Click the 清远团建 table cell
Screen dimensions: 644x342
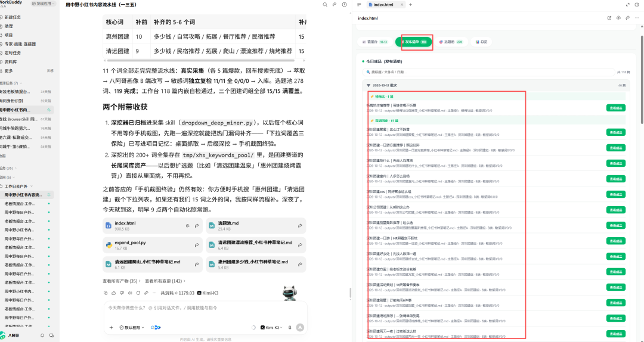click(x=117, y=51)
